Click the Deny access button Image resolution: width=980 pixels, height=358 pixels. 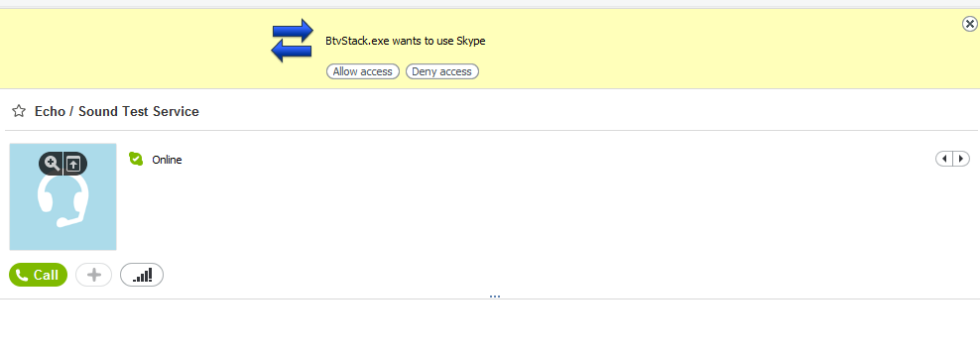pyautogui.click(x=441, y=71)
